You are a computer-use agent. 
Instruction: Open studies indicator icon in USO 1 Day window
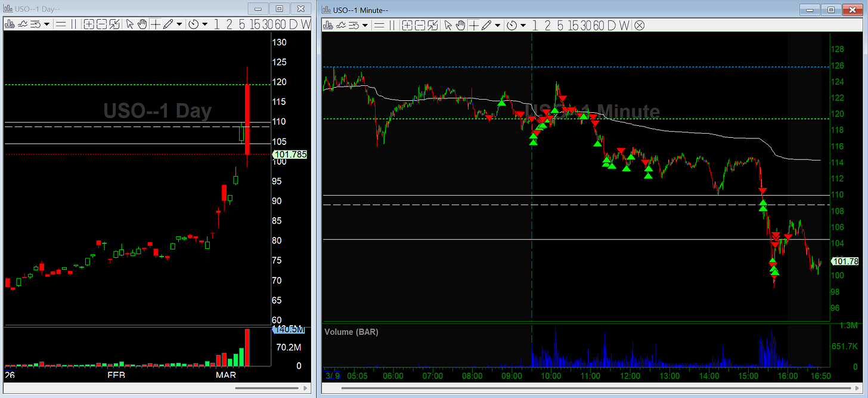click(23, 24)
